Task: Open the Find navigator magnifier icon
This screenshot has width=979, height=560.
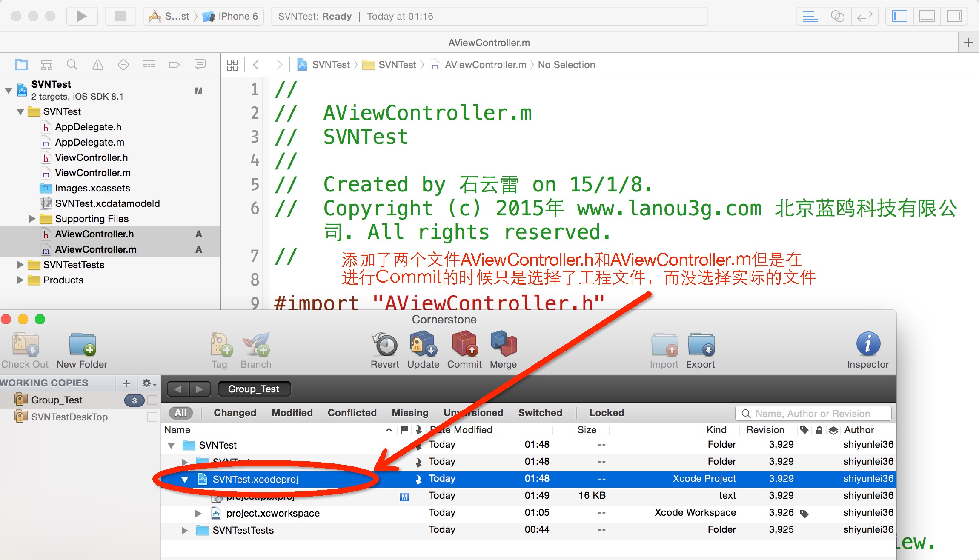Action: [x=72, y=65]
